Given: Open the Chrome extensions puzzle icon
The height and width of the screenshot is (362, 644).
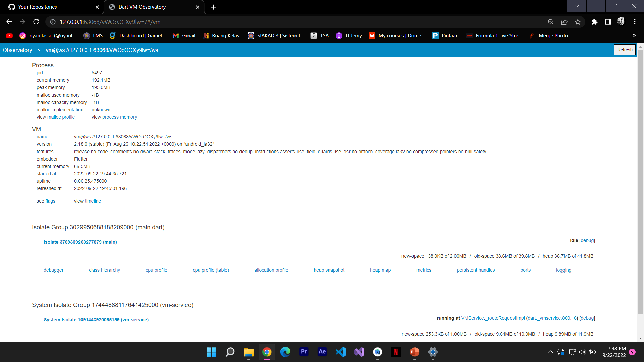Looking at the screenshot, I should [594, 22].
